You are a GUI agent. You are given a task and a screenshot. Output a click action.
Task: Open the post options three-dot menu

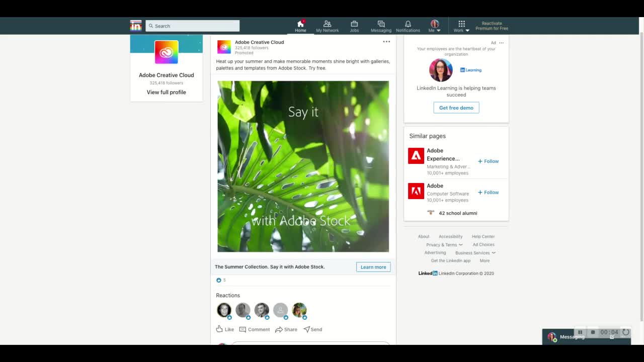click(x=386, y=42)
